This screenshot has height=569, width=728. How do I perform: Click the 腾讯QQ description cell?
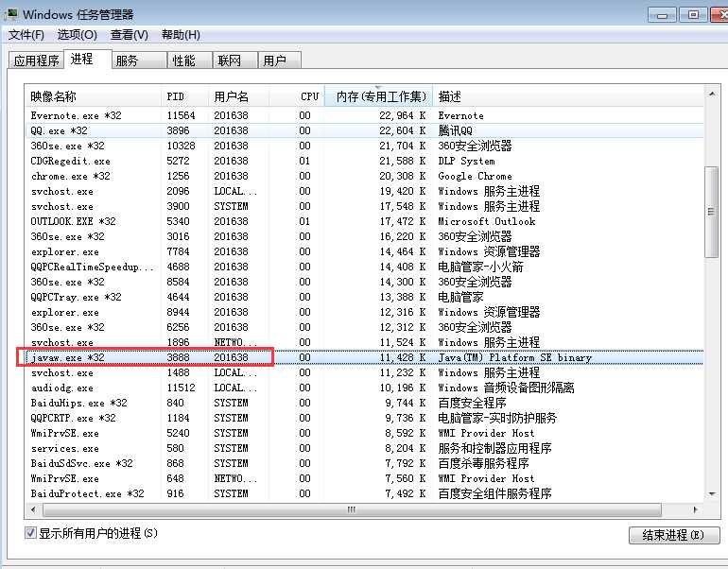(x=455, y=130)
